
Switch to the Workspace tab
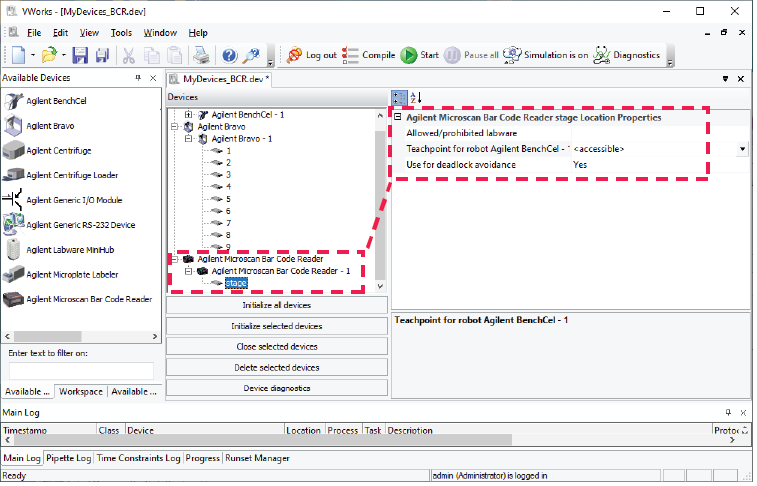[81, 392]
